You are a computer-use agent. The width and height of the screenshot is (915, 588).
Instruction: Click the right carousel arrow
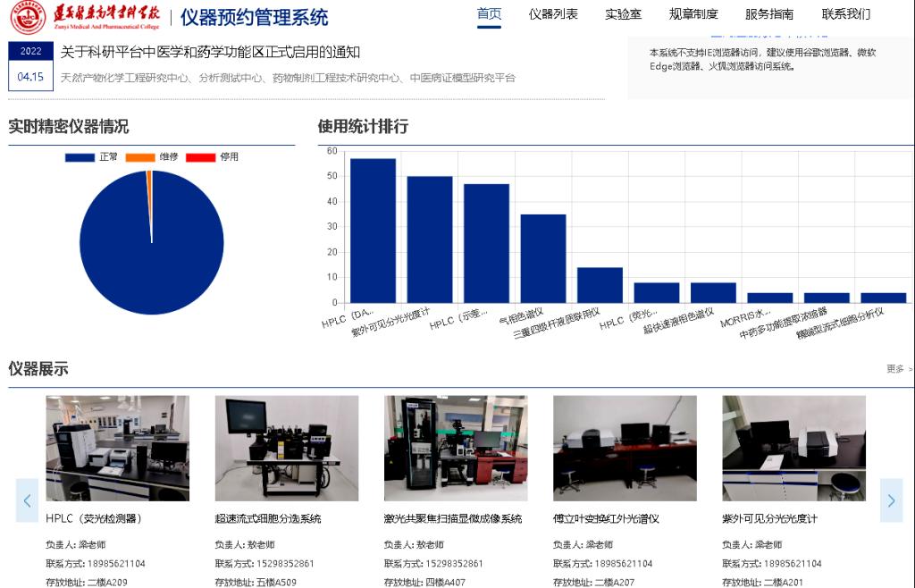(x=891, y=500)
